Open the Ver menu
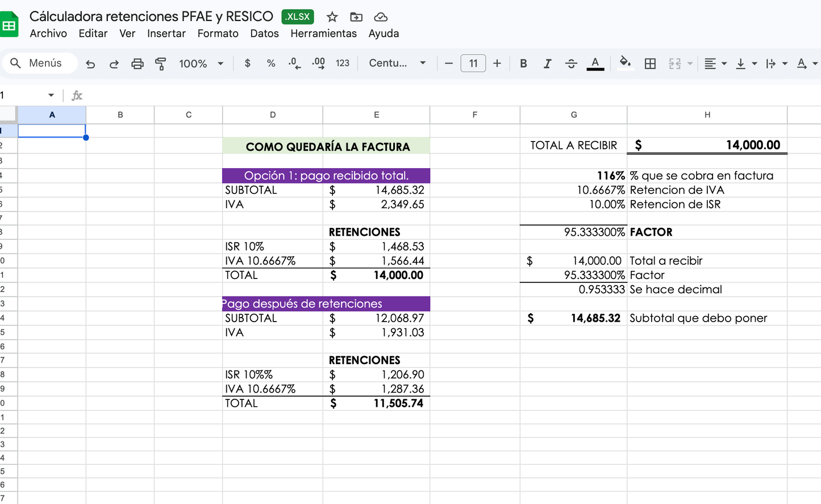 127,34
